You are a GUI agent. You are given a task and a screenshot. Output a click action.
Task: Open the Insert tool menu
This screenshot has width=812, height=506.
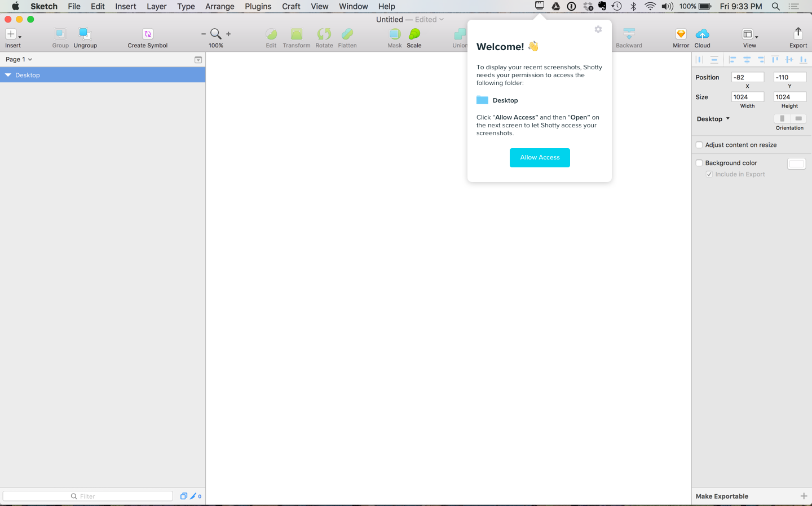coord(12,34)
